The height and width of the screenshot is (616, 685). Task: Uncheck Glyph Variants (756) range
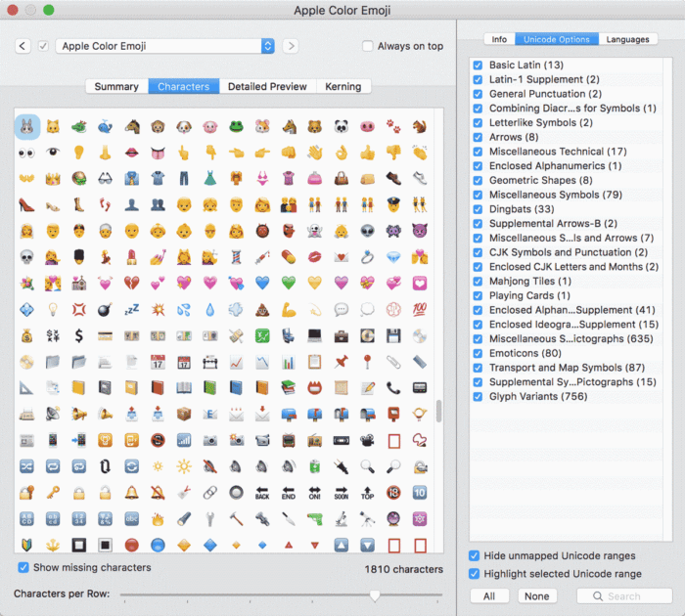[x=478, y=396]
